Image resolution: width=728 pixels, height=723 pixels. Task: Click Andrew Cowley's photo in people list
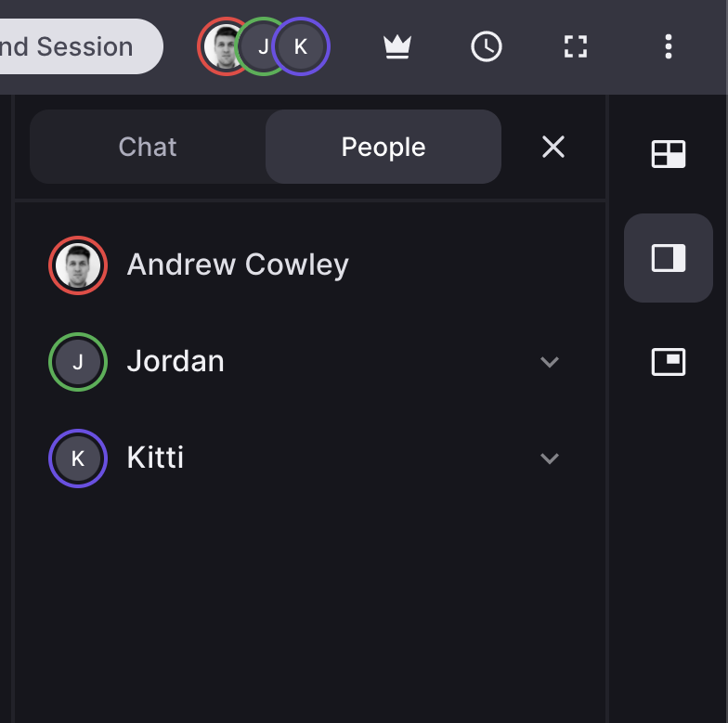point(78,265)
